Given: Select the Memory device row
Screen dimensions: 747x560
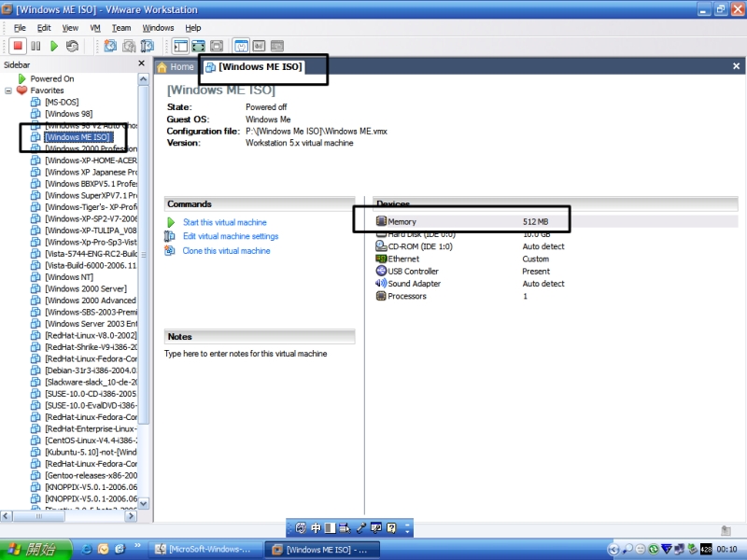Looking at the screenshot, I should 556,221.
